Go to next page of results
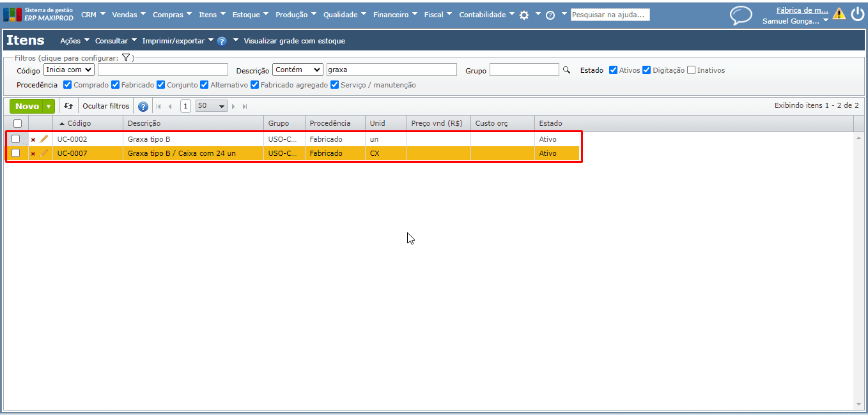 (233, 107)
